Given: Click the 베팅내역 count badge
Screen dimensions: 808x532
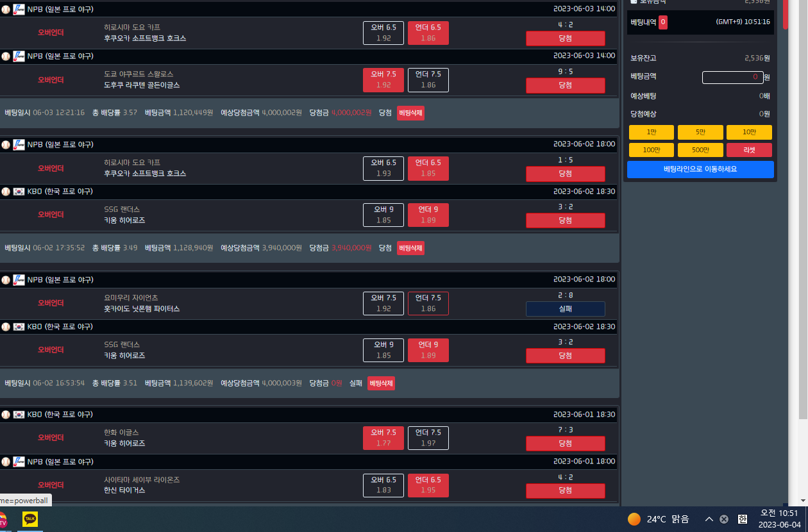Looking at the screenshot, I should click(663, 22).
